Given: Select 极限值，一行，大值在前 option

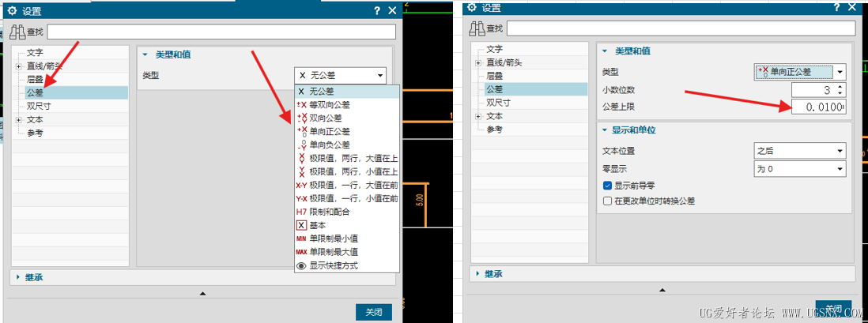Looking at the screenshot, I should [346, 186].
